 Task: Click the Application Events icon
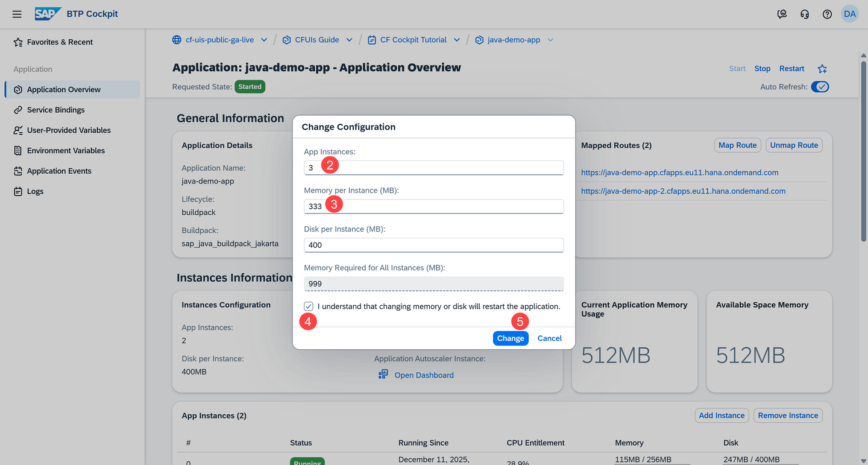18,171
